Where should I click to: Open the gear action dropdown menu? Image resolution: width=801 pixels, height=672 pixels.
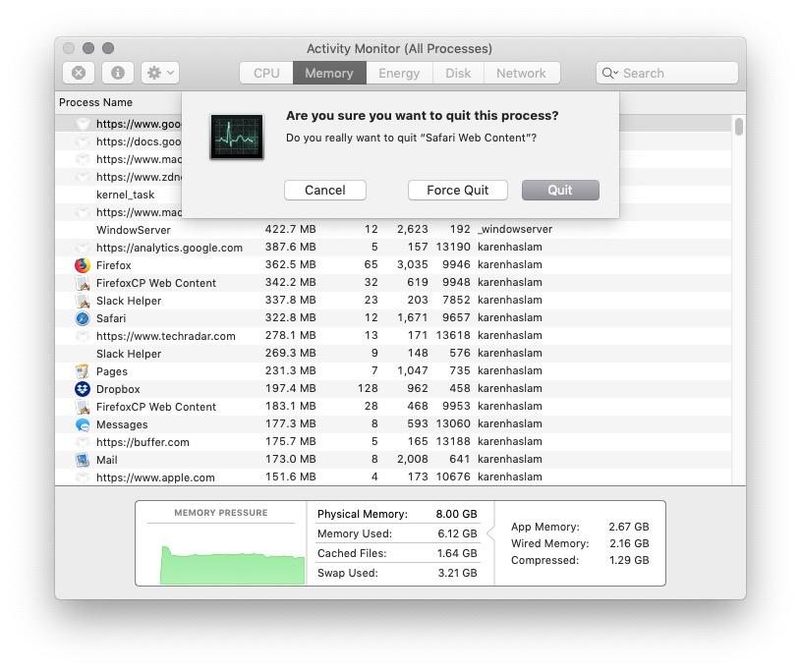point(160,73)
